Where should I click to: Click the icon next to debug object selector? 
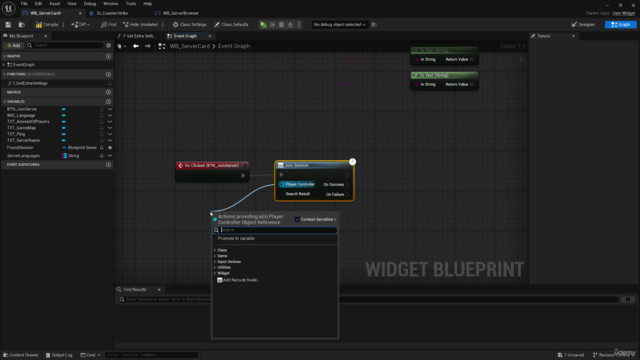tap(374, 24)
